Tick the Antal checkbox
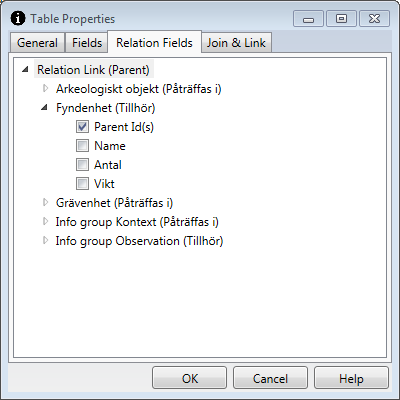Viewport: 400px width, 400px height. tap(82, 165)
